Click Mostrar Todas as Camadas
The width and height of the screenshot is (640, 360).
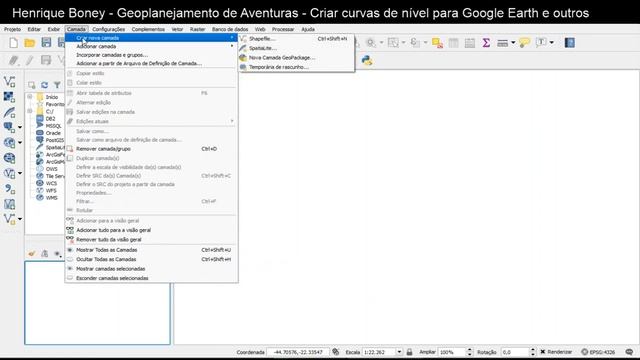click(x=151, y=250)
